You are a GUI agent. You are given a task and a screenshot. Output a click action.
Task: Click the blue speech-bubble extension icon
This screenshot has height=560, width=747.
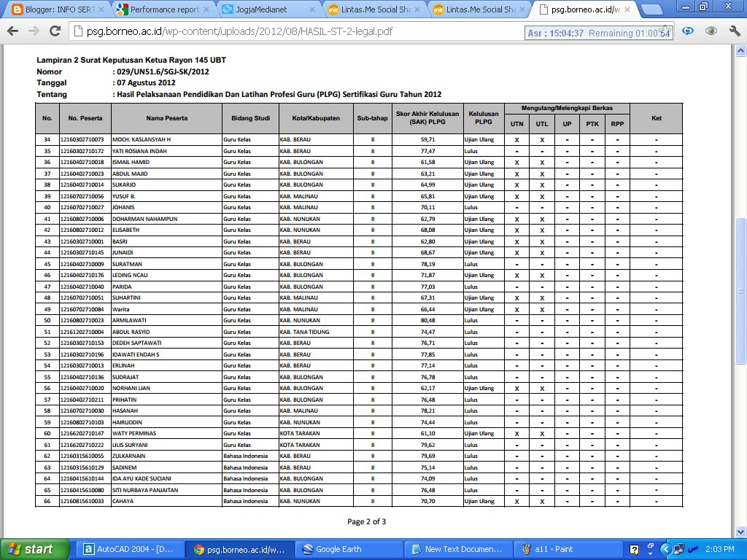pyautogui.click(x=687, y=31)
